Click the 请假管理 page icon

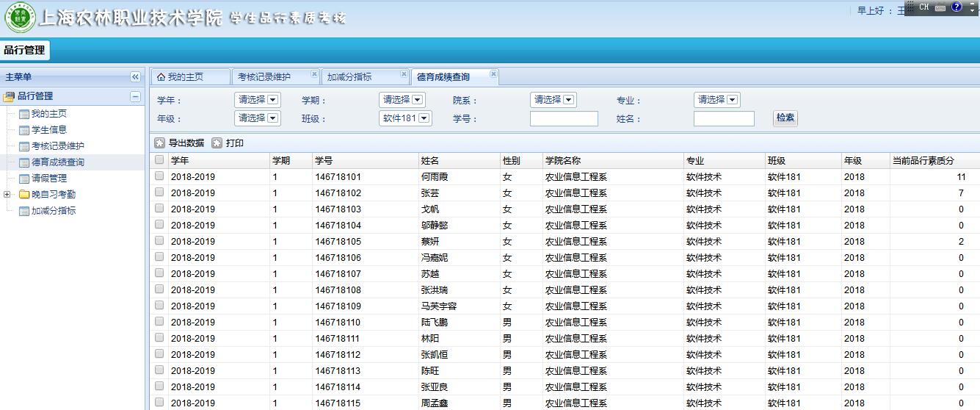pos(24,179)
